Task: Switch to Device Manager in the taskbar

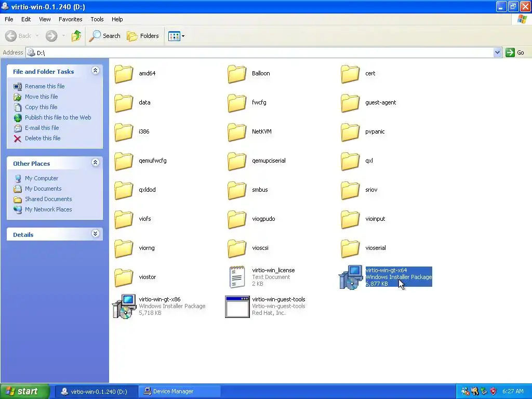Action: click(179, 392)
